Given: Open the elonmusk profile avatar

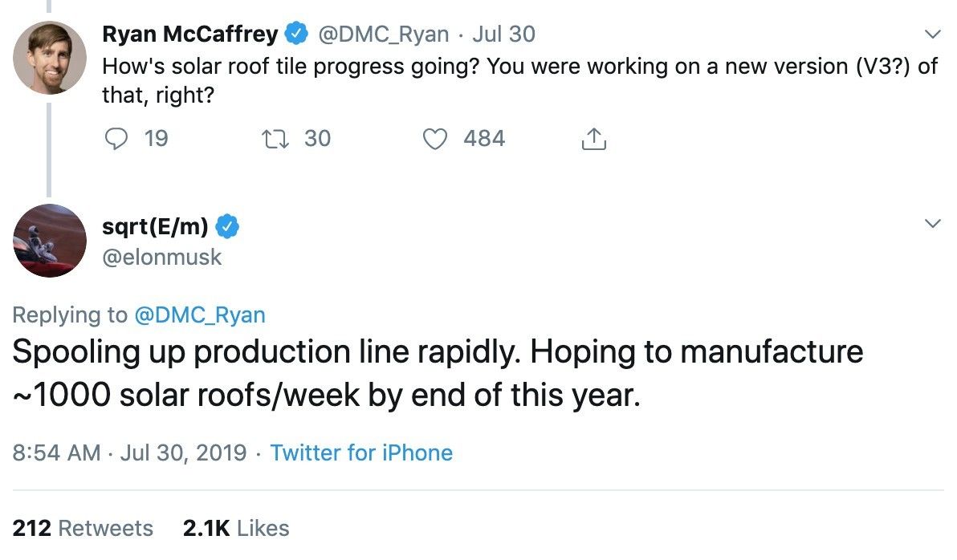Looking at the screenshot, I should [x=50, y=241].
